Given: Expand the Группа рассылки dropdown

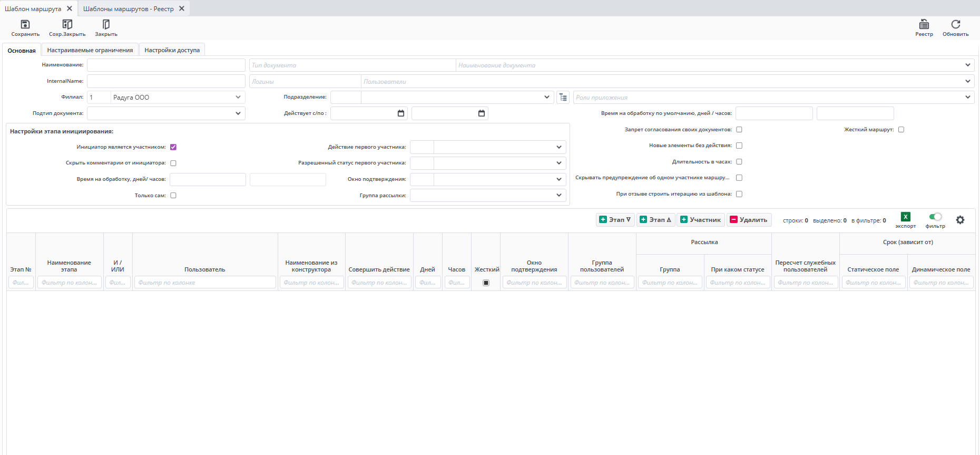Looking at the screenshot, I should click(x=558, y=195).
